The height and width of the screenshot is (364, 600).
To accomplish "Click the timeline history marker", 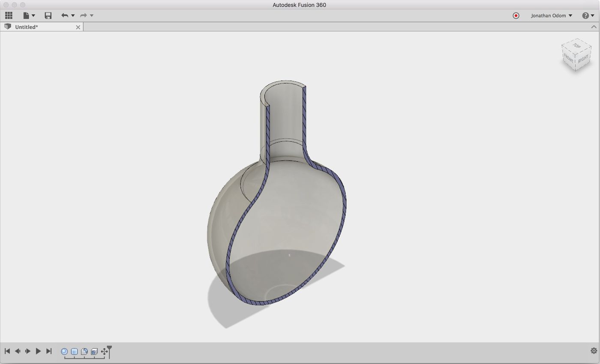I will click(x=109, y=351).
